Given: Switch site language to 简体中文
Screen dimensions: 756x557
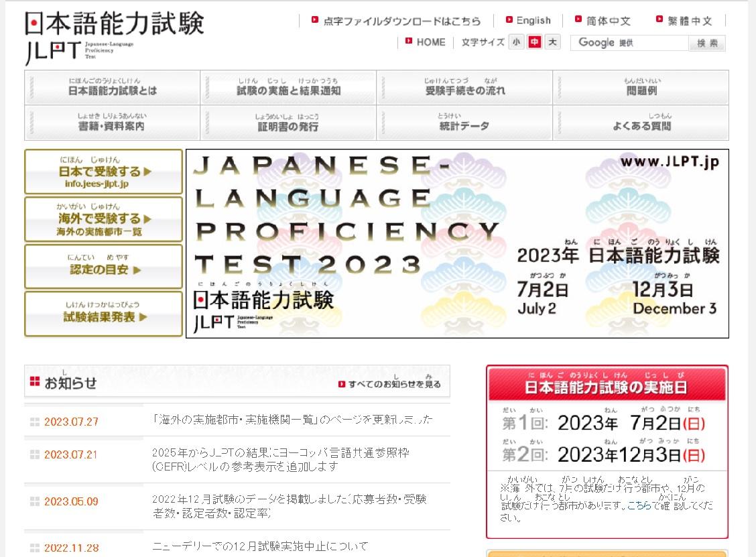Looking at the screenshot, I should click(x=609, y=21).
